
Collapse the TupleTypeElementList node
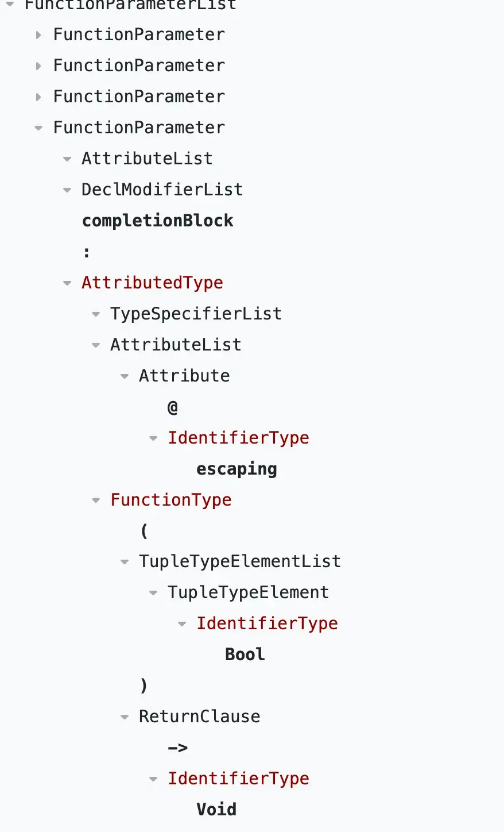[x=125, y=562]
